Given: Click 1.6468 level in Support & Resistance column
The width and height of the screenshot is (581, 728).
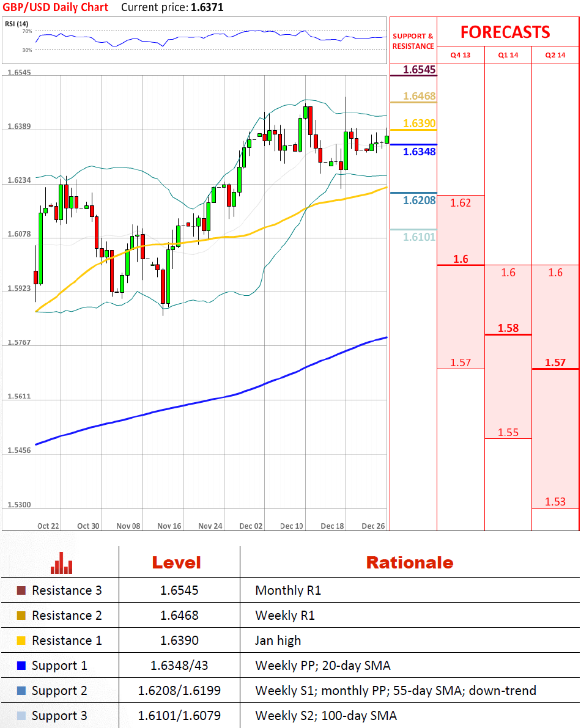Looking at the screenshot, I should pyautogui.click(x=420, y=96).
